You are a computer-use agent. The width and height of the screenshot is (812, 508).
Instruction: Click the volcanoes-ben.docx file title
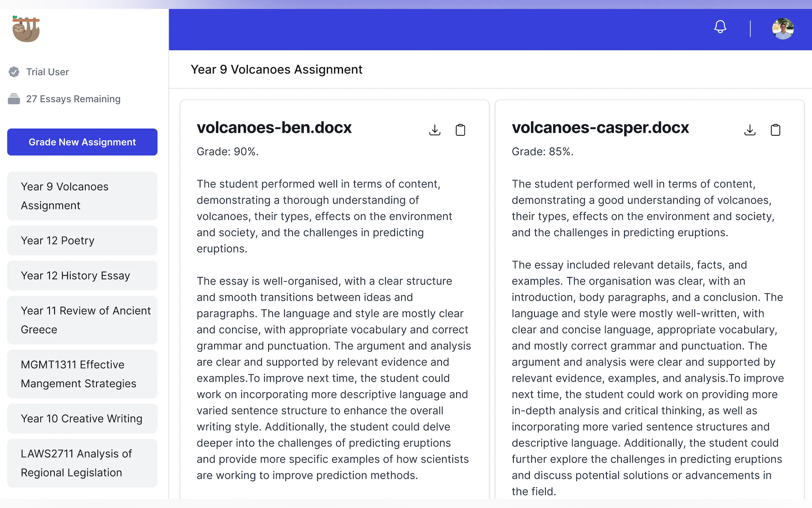point(274,128)
